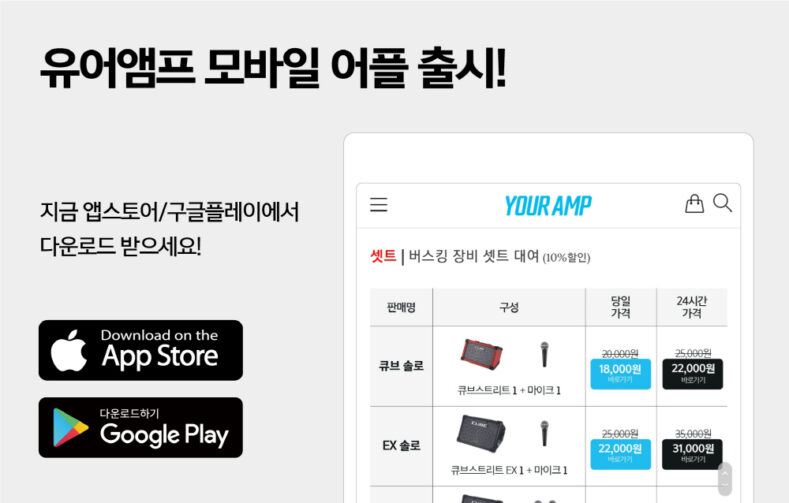Image resolution: width=789 pixels, height=503 pixels.
Task: Click the magnifier search icon
Action: (723, 203)
